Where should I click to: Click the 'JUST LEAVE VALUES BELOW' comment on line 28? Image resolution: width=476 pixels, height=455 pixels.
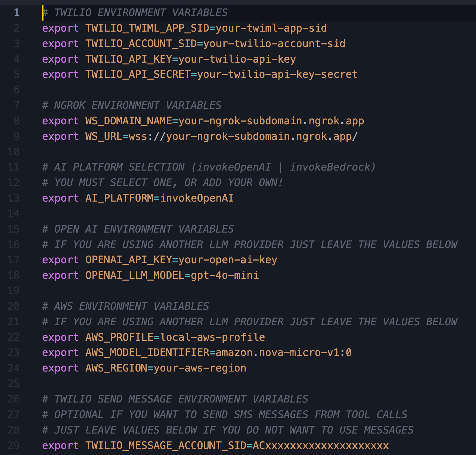(228, 430)
